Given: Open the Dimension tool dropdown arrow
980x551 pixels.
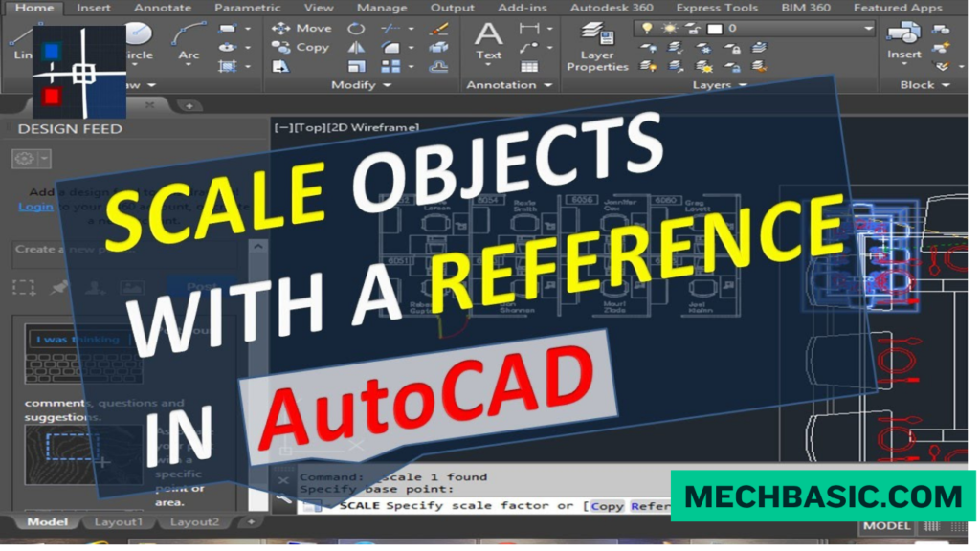Looking at the screenshot, I should [x=549, y=29].
